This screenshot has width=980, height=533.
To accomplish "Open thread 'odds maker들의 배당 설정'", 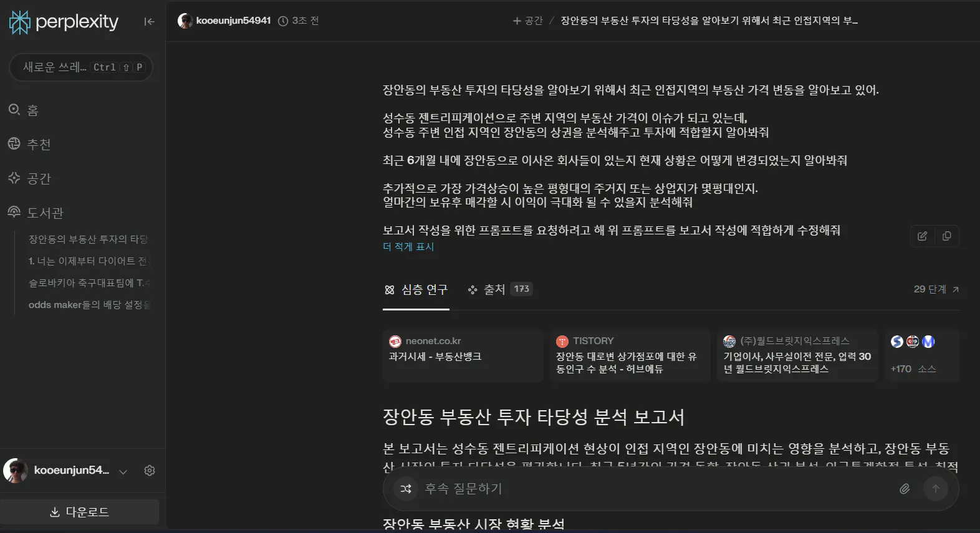I will pos(88,305).
